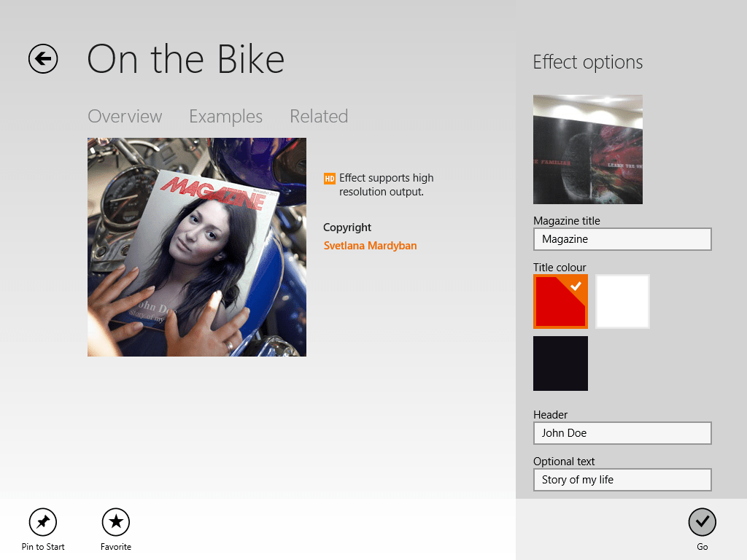The width and height of the screenshot is (747, 560).
Task: Switch to the Overview tab
Action: (x=125, y=117)
